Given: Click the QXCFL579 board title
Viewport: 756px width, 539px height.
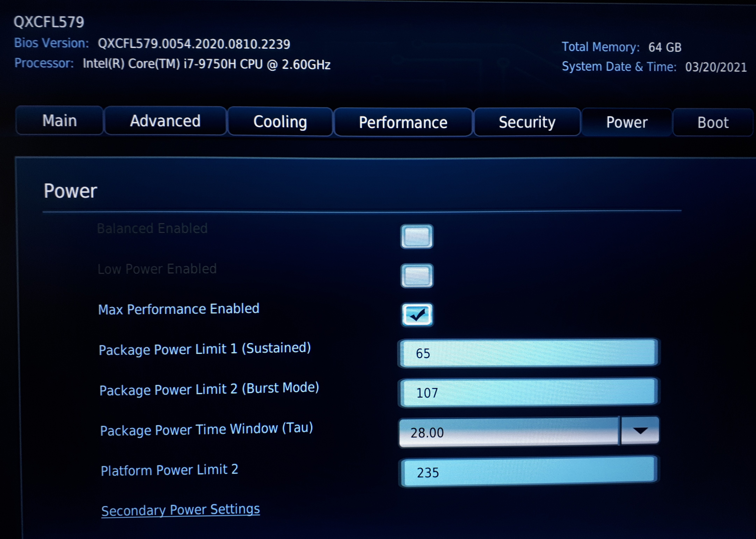Looking at the screenshot, I should 49,22.
